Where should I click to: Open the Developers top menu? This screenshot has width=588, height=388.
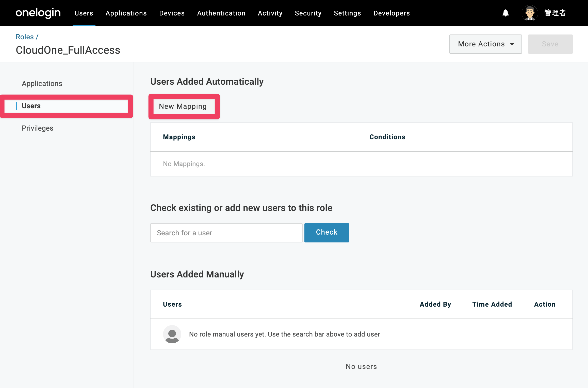[x=391, y=13]
